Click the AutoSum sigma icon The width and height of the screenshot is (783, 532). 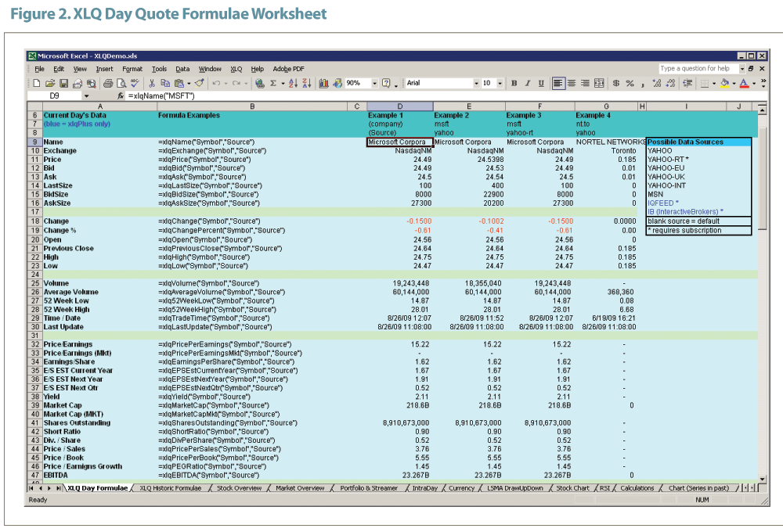(273, 84)
